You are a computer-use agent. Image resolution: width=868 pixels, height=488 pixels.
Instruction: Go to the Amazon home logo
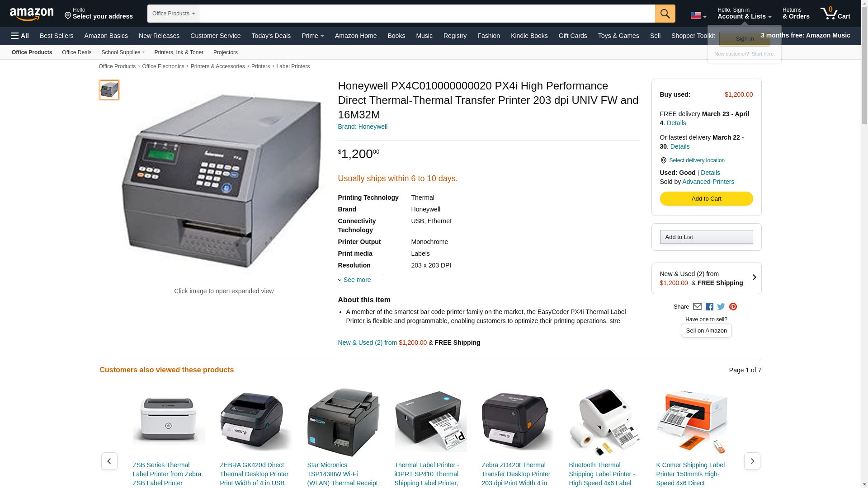click(x=32, y=14)
